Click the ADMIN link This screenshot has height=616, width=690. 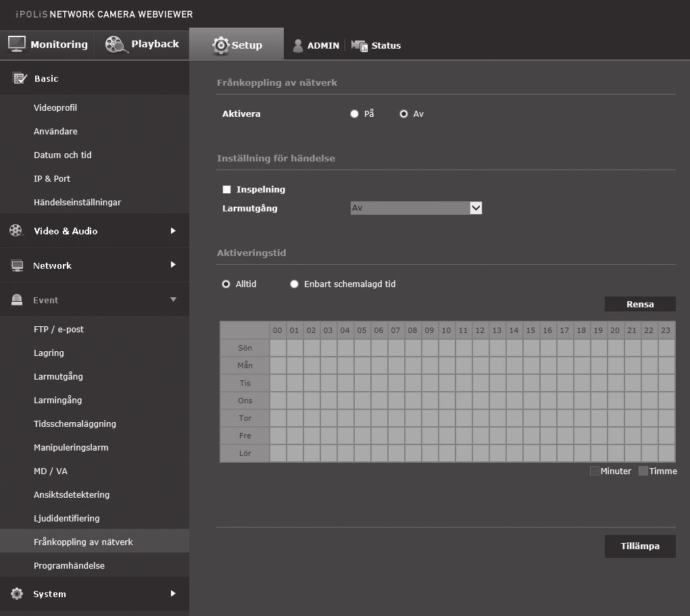point(323,46)
